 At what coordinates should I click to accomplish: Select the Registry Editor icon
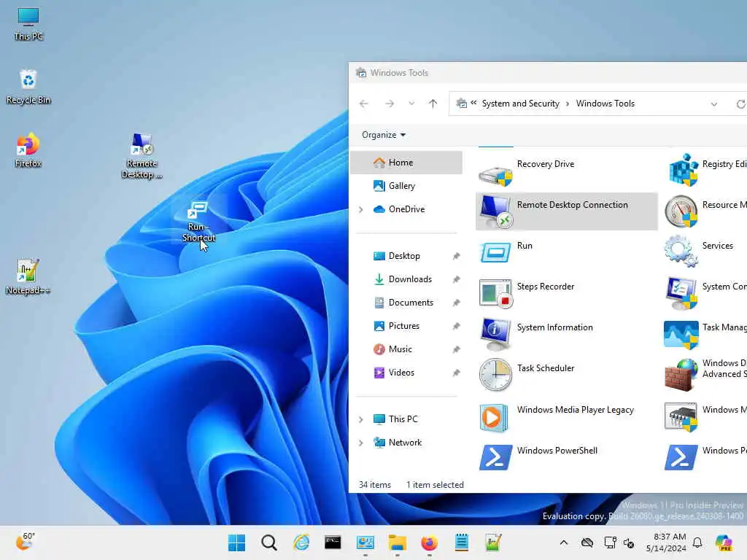coord(683,169)
